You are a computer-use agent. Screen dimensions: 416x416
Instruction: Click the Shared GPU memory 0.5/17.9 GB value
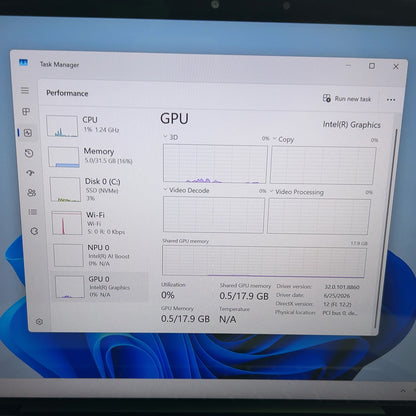[244, 296]
